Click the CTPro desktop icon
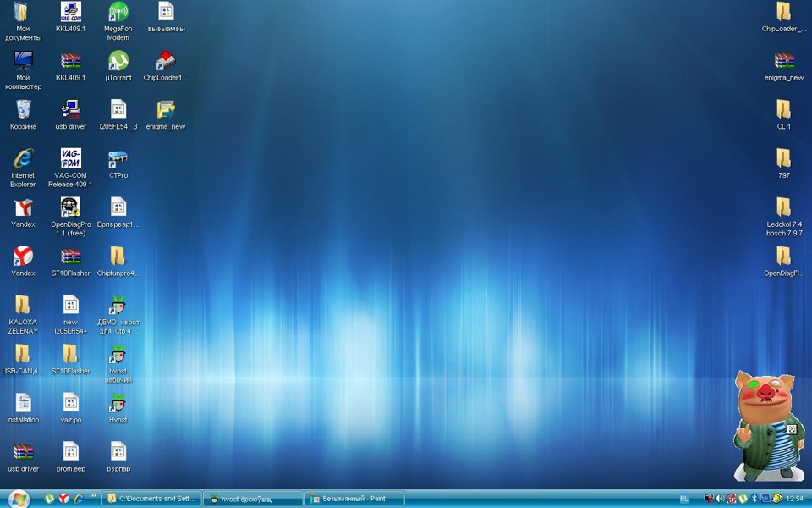The width and height of the screenshot is (812, 508). [x=118, y=159]
